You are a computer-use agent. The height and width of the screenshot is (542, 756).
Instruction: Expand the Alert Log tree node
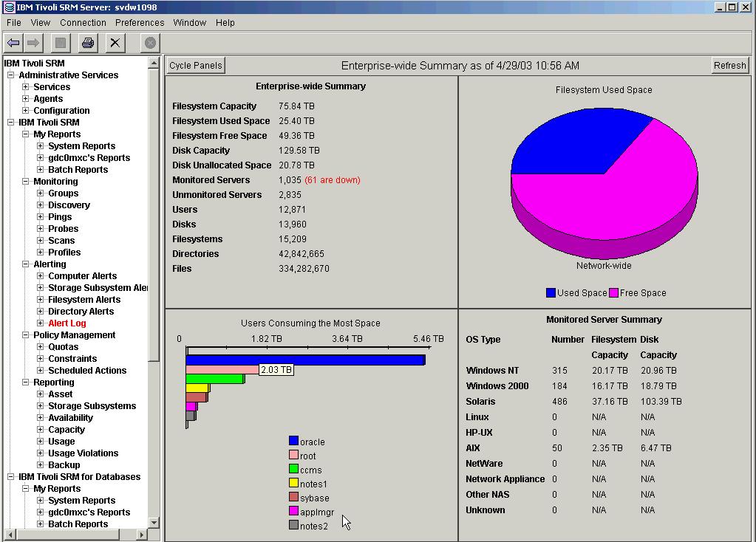[x=41, y=323]
